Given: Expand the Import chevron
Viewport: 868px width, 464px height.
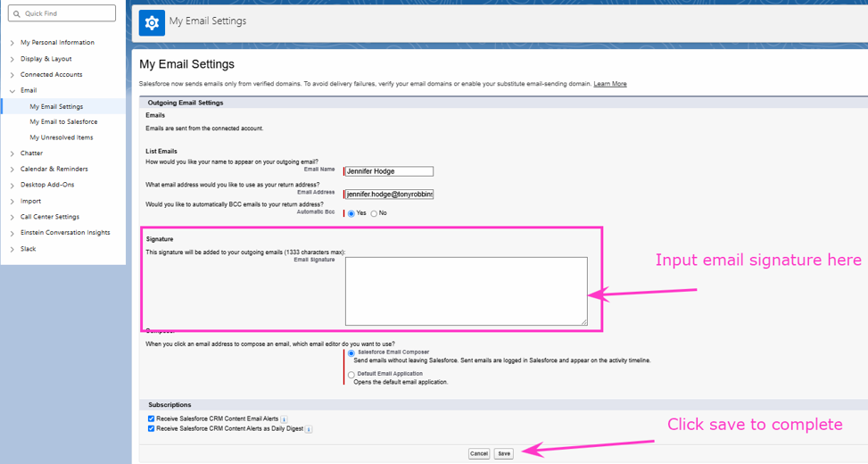Looking at the screenshot, I should [x=12, y=202].
